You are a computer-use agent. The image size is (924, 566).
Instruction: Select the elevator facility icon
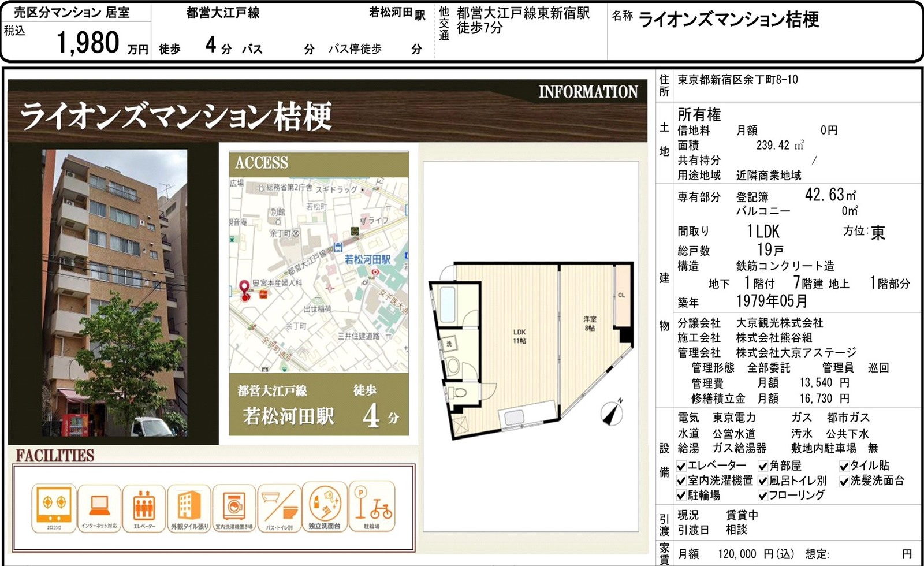click(x=144, y=507)
